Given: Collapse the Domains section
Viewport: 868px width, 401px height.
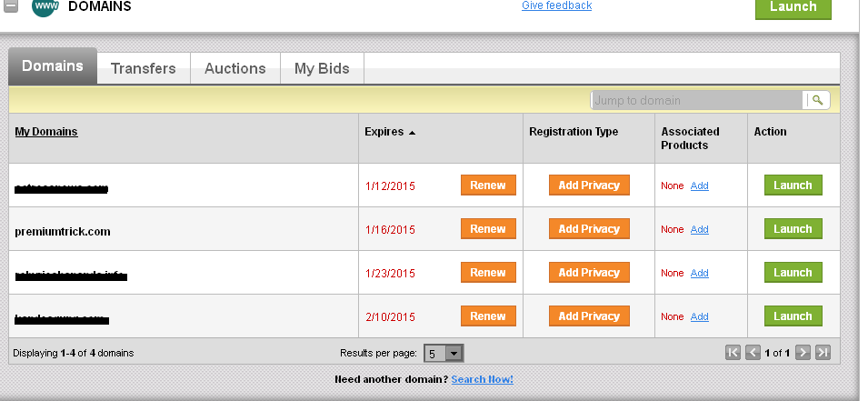Looking at the screenshot, I should tap(12, 6).
